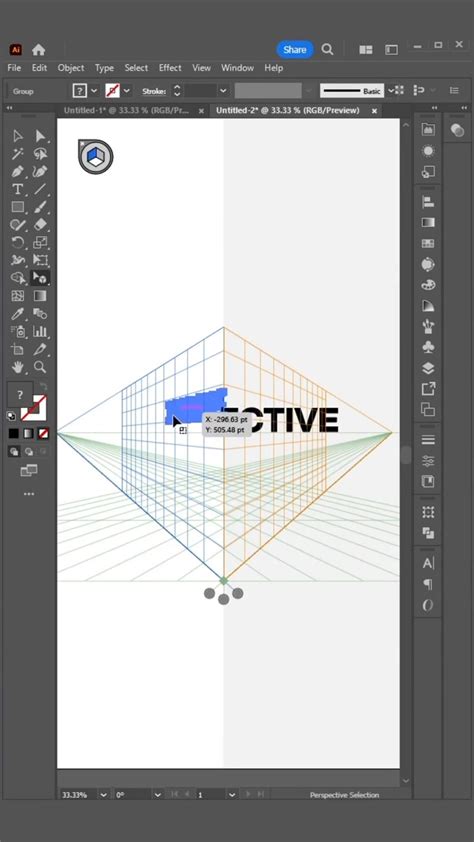Pick the Puppet Warp tool

pos(18,260)
